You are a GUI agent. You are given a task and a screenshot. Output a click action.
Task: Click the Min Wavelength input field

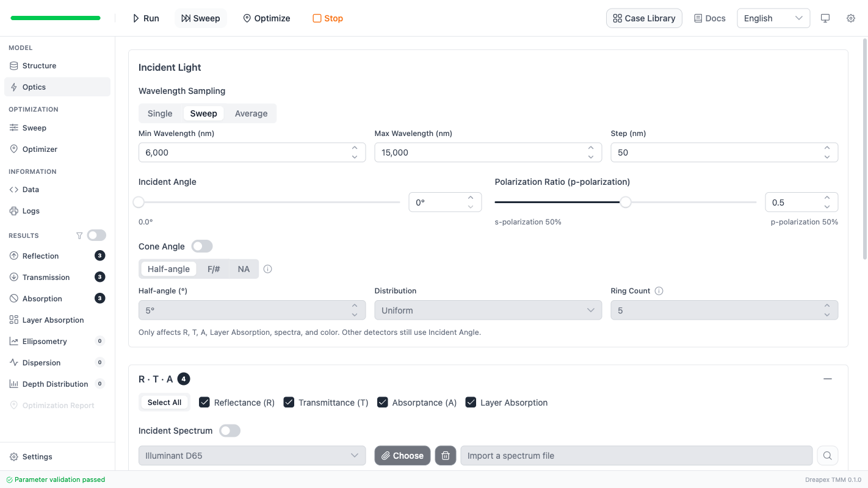point(244,152)
